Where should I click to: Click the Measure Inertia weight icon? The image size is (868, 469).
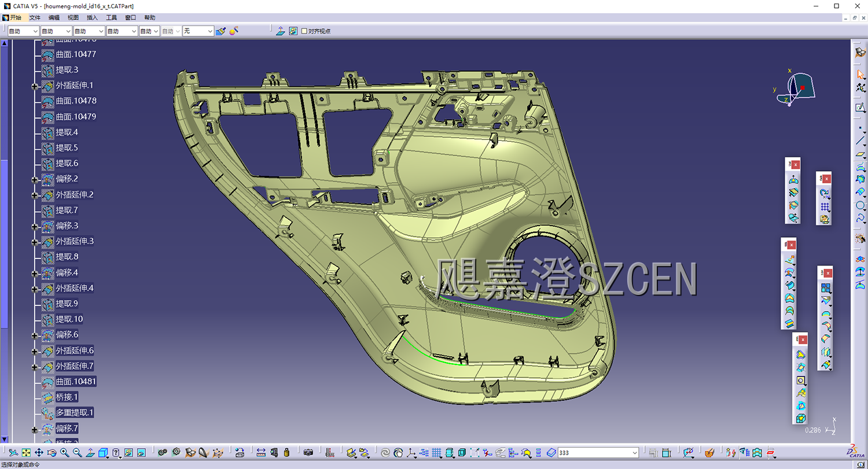(286, 452)
